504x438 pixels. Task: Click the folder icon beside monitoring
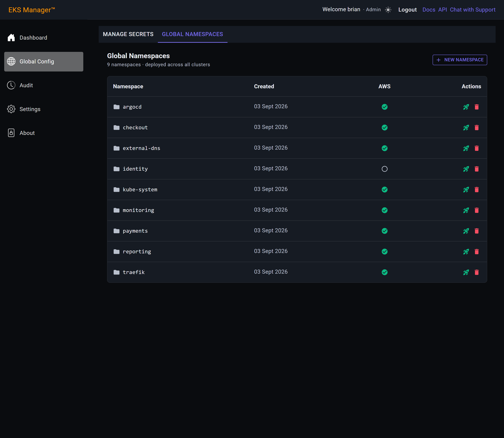coord(117,210)
